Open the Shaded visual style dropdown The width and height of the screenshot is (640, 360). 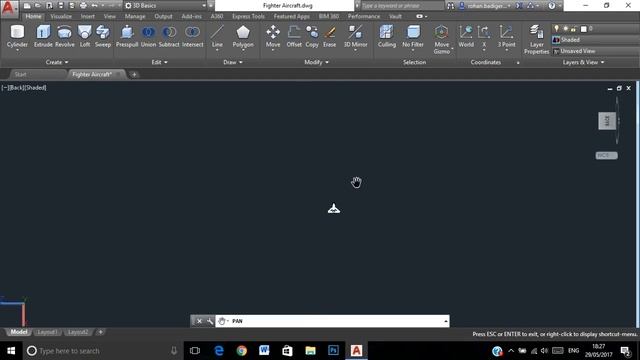[x=595, y=40]
